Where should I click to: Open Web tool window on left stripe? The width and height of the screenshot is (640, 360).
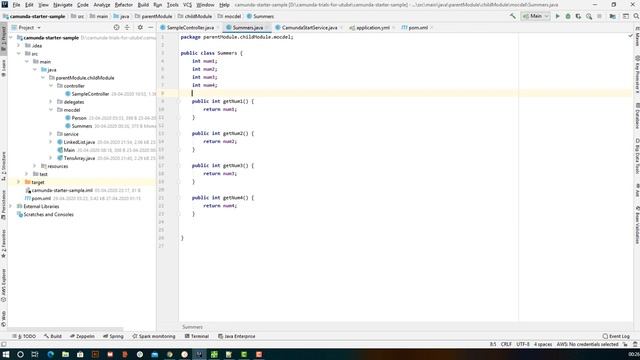tap(4, 319)
